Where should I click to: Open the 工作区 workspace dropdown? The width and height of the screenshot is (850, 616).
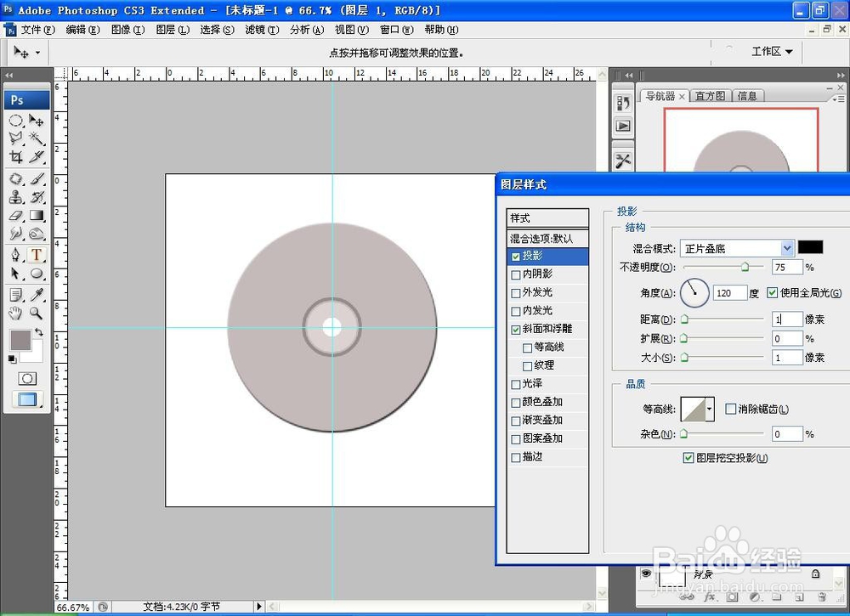click(x=772, y=52)
